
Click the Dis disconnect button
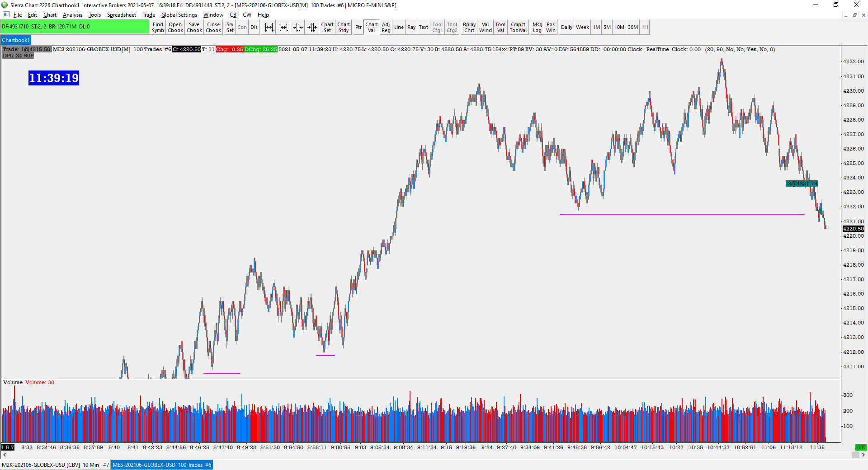(x=254, y=28)
